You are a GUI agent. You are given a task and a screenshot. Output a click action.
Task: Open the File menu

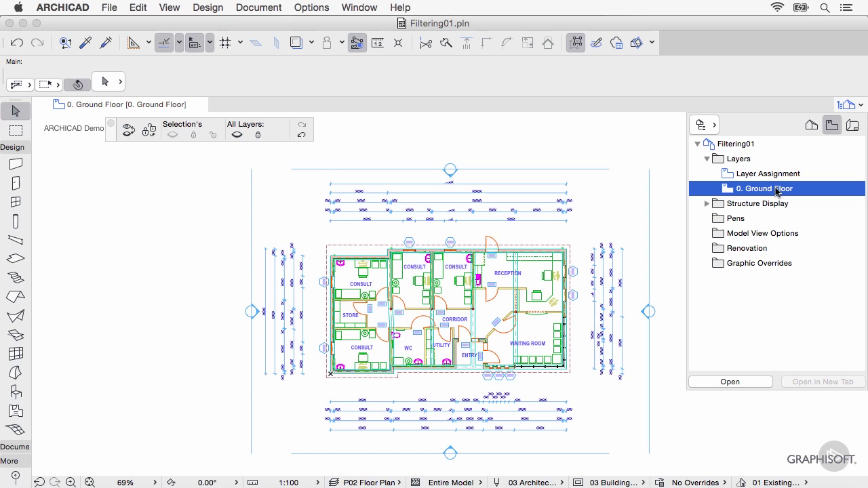pyautogui.click(x=108, y=7)
